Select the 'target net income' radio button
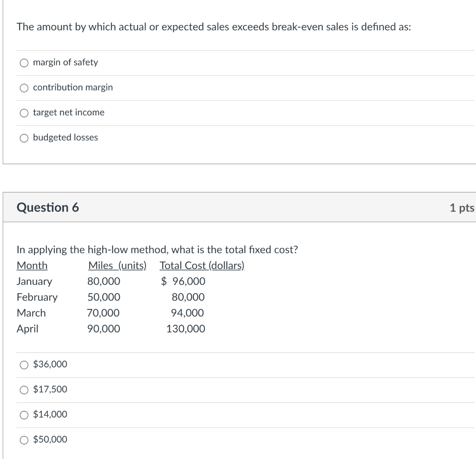Screen dimensions: 476x459 coord(24,113)
